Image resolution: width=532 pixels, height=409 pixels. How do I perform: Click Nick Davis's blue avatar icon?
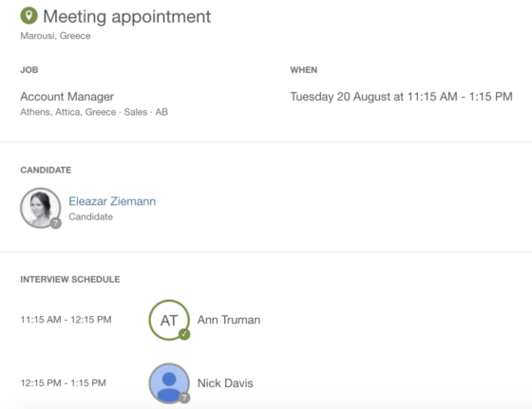click(169, 383)
